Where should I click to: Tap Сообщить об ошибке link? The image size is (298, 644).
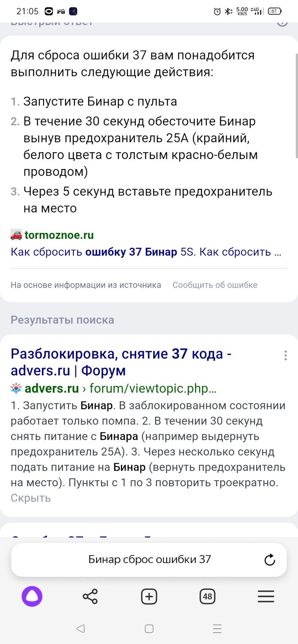(215, 285)
